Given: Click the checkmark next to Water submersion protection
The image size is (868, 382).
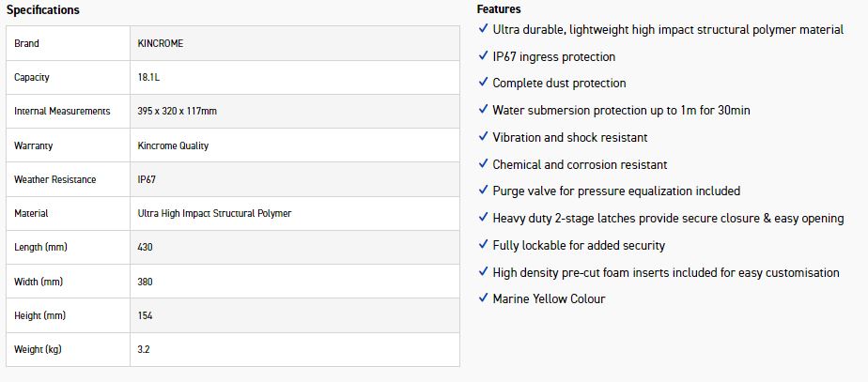Looking at the screenshot, I should click(483, 110).
